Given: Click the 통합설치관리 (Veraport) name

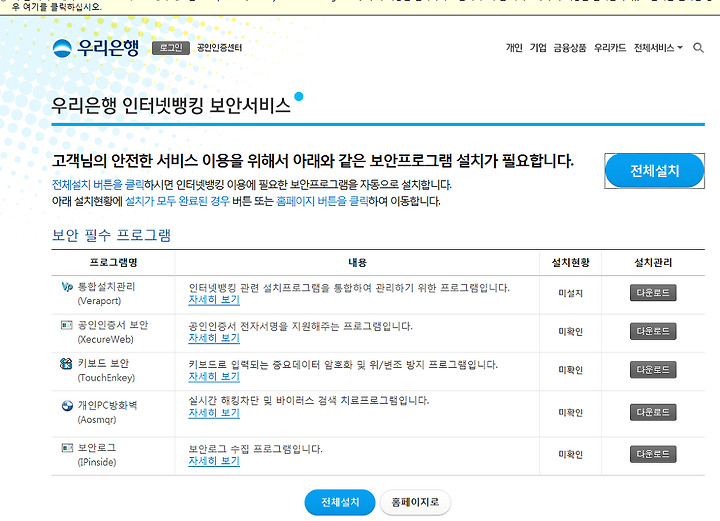Looking at the screenshot, I should (x=106, y=294).
